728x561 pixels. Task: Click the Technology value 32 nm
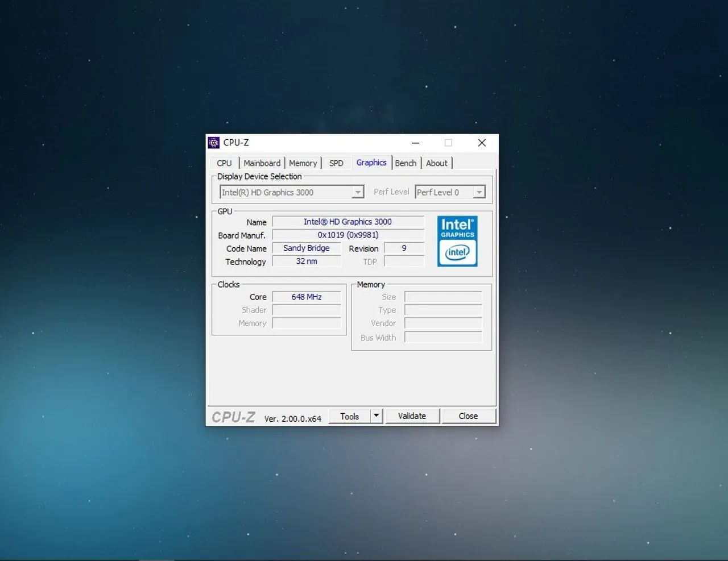307,261
